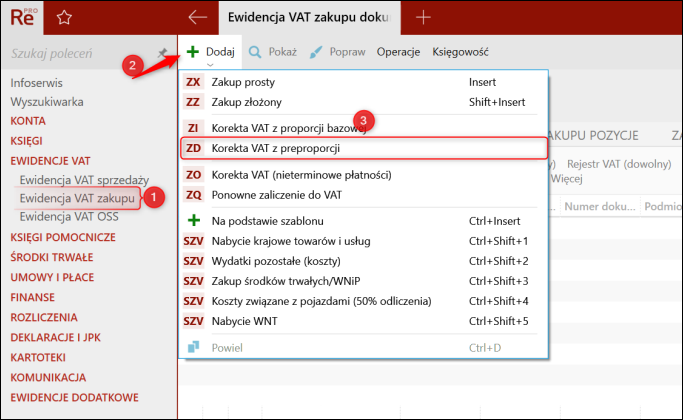Expand the ROZLICZENIA section

tap(44, 318)
